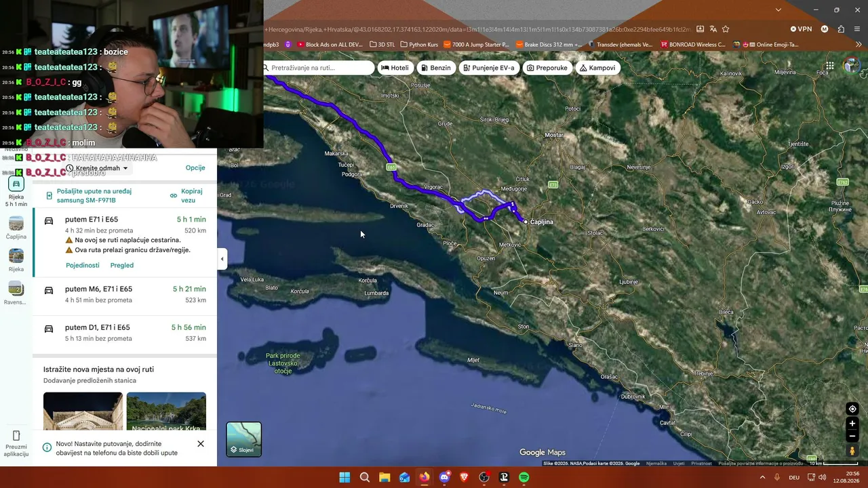Open the taskbar clock and date

pos(848,477)
